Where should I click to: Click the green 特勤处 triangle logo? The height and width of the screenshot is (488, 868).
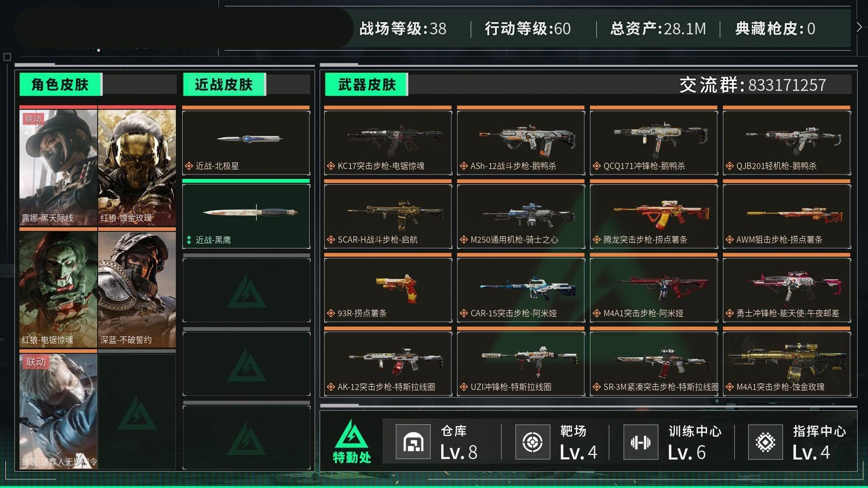pos(351,435)
